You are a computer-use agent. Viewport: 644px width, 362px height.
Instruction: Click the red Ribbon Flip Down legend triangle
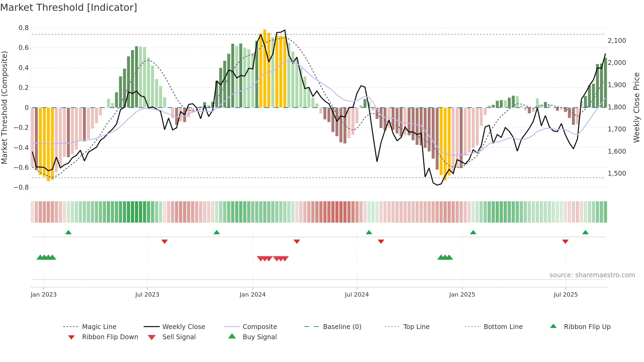[x=71, y=337]
